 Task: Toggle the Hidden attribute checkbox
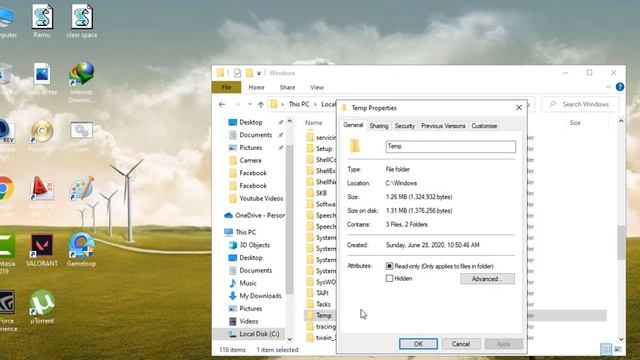[389, 278]
